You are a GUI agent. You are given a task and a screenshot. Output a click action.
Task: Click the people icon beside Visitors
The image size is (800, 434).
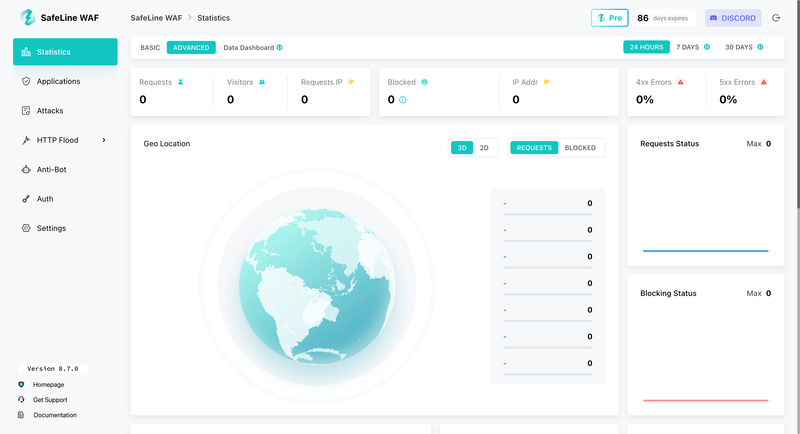pos(262,82)
